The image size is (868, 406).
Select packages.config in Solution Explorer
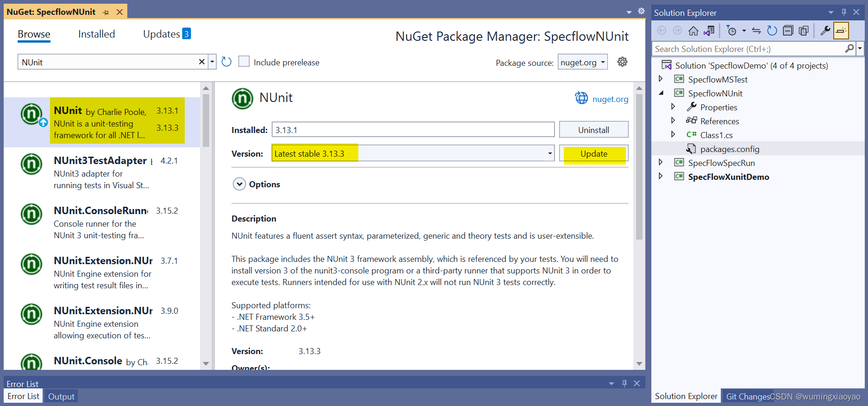click(730, 149)
